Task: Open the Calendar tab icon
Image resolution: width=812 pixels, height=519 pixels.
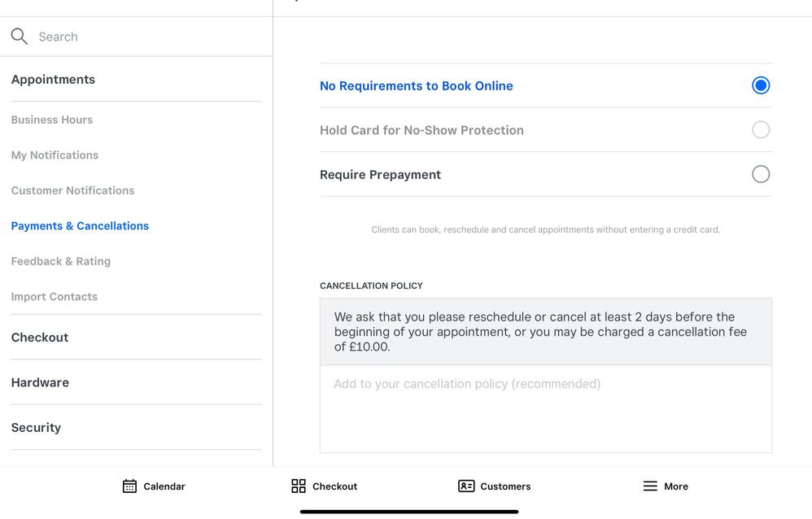Action: (x=129, y=486)
